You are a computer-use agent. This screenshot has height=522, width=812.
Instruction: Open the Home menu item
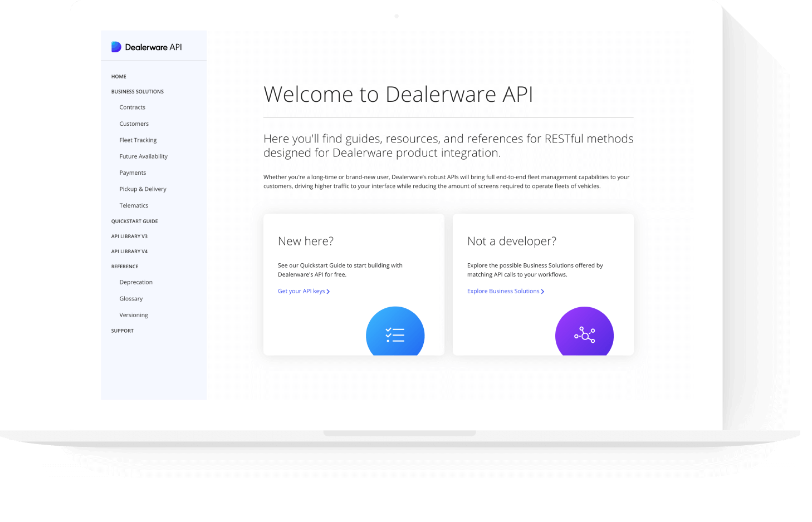pyautogui.click(x=119, y=77)
